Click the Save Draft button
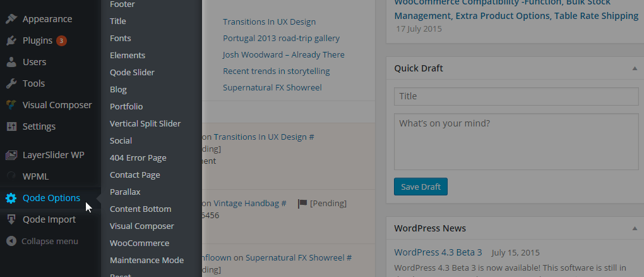 pos(420,187)
